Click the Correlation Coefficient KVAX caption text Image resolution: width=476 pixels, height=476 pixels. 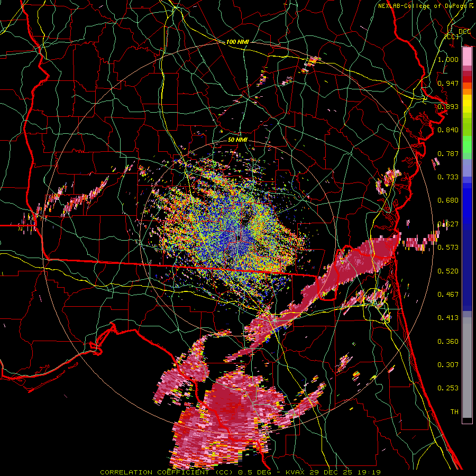click(241, 472)
